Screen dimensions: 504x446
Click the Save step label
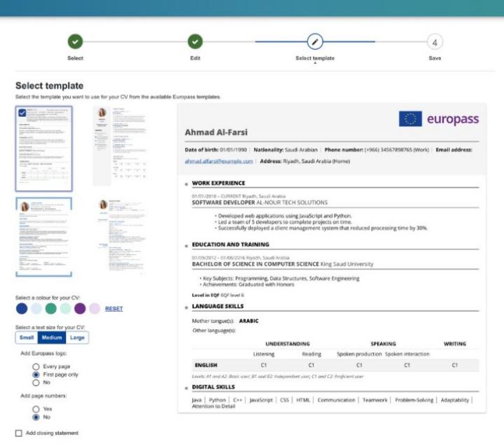(x=435, y=58)
